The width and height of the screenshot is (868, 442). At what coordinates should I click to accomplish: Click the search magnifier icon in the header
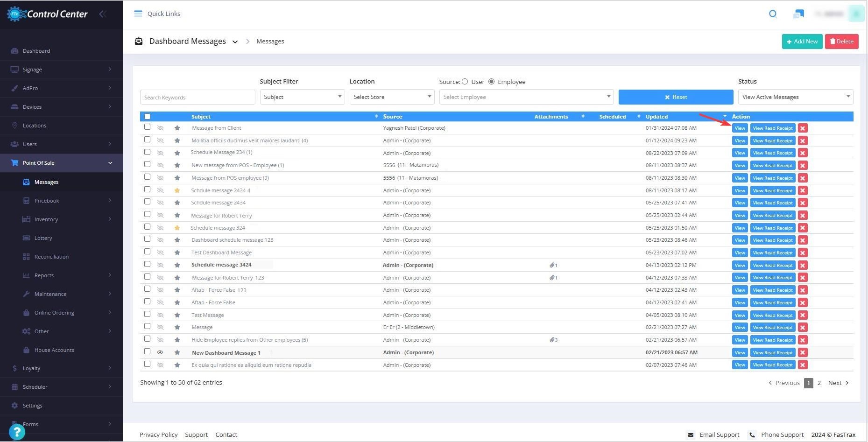pyautogui.click(x=773, y=14)
